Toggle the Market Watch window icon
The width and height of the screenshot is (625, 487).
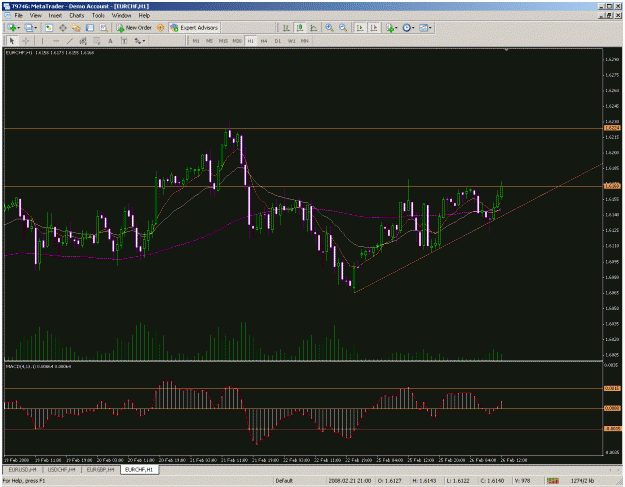pyautogui.click(x=49, y=28)
